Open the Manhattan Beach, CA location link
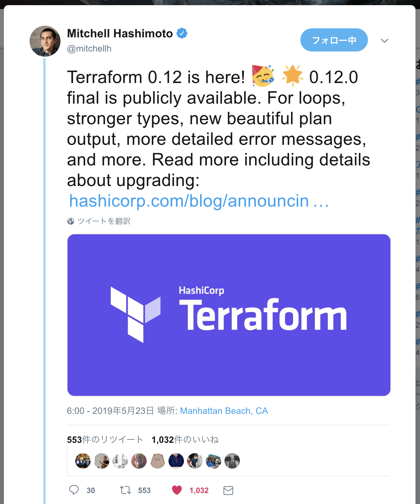The width and height of the screenshot is (420, 504). [x=224, y=411]
